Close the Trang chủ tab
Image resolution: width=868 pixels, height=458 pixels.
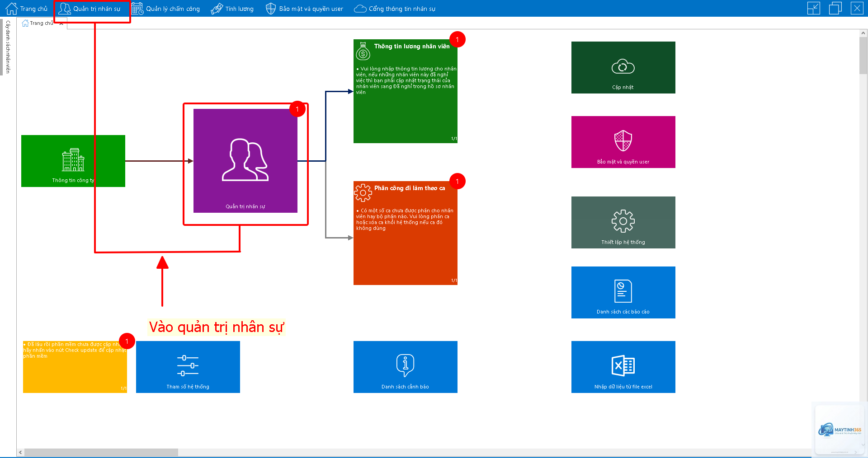[61, 23]
